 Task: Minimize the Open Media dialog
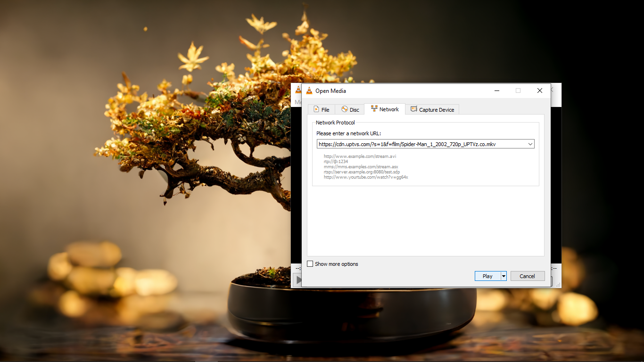coord(496,90)
